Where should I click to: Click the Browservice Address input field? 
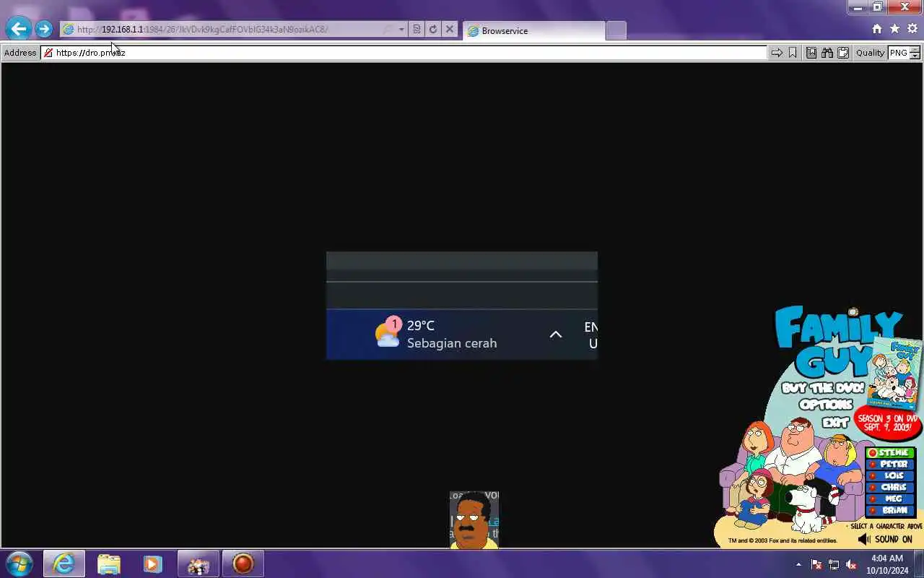click(x=404, y=53)
